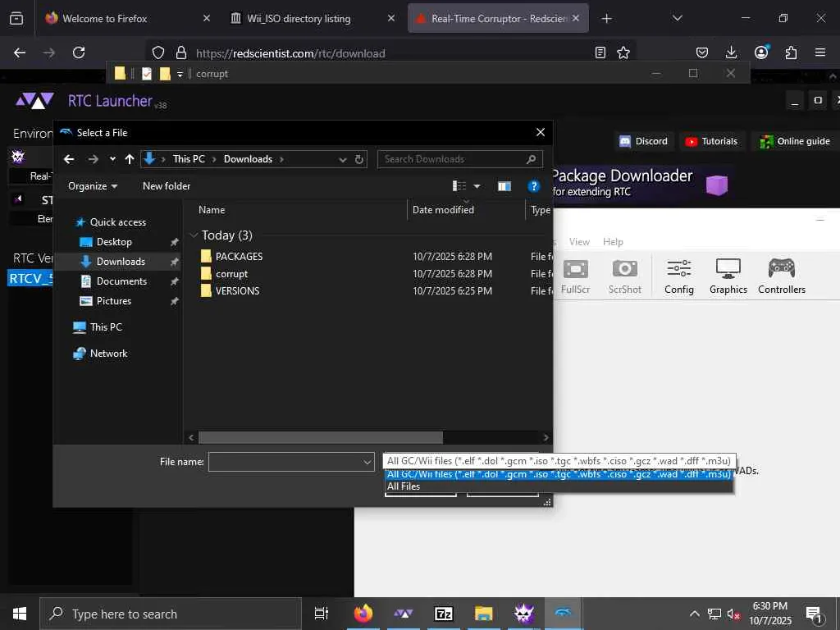Click Downloads in the address breadcrumb
Viewport: 840px width, 630px height.
point(248,159)
